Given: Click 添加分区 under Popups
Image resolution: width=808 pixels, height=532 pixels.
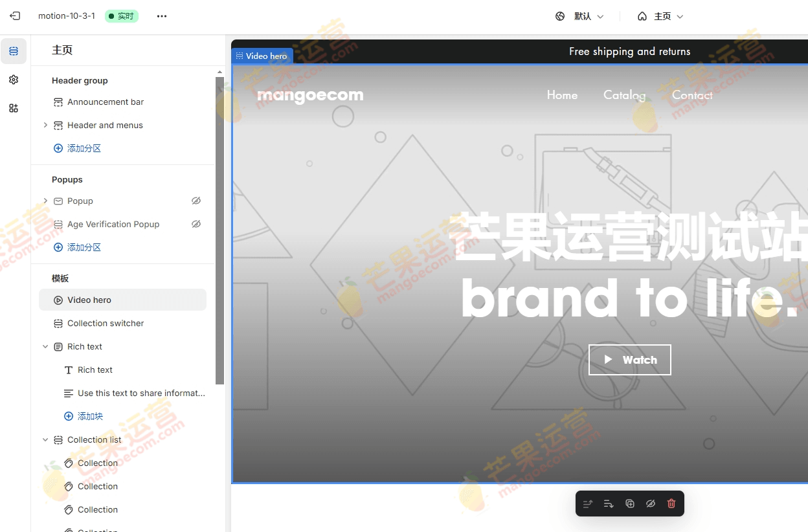Looking at the screenshot, I should (84, 248).
